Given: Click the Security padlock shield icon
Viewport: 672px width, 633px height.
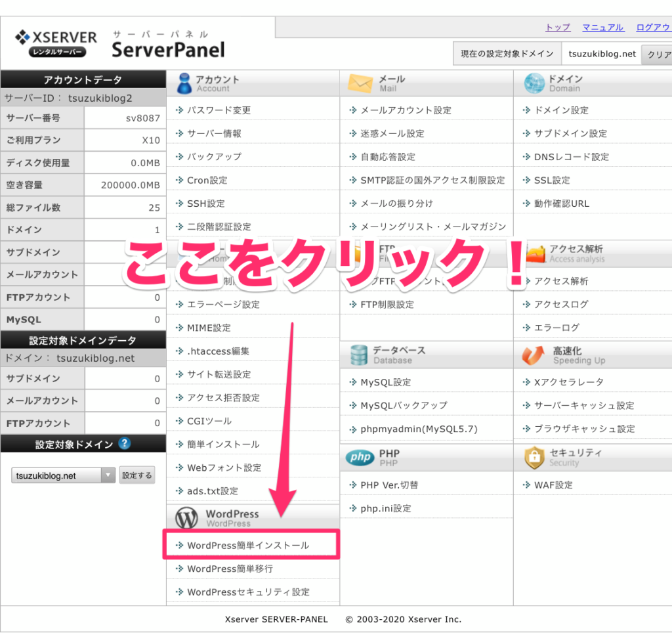Looking at the screenshot, I should [534, 457].
